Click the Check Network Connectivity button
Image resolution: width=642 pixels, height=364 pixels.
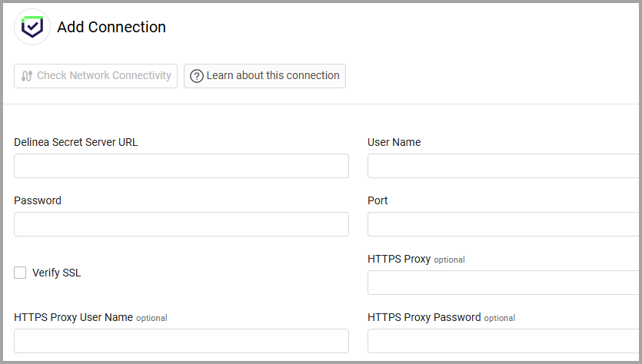tap(96, 76)
